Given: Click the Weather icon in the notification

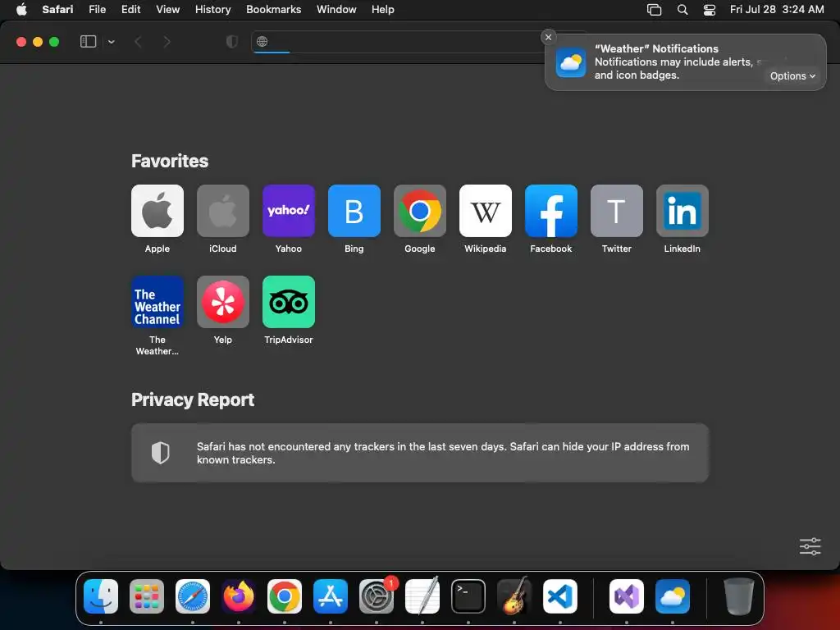Looking at the screenshot, I should point(571,62).
